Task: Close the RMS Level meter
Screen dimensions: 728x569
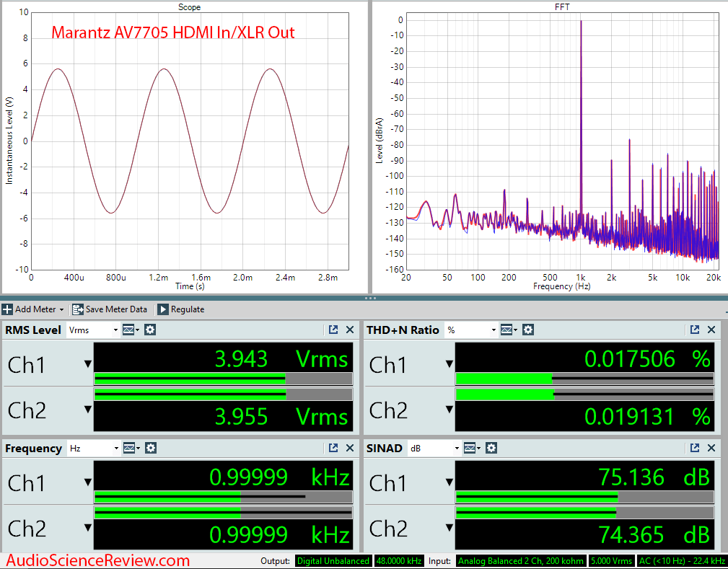Action: (350, 330)
